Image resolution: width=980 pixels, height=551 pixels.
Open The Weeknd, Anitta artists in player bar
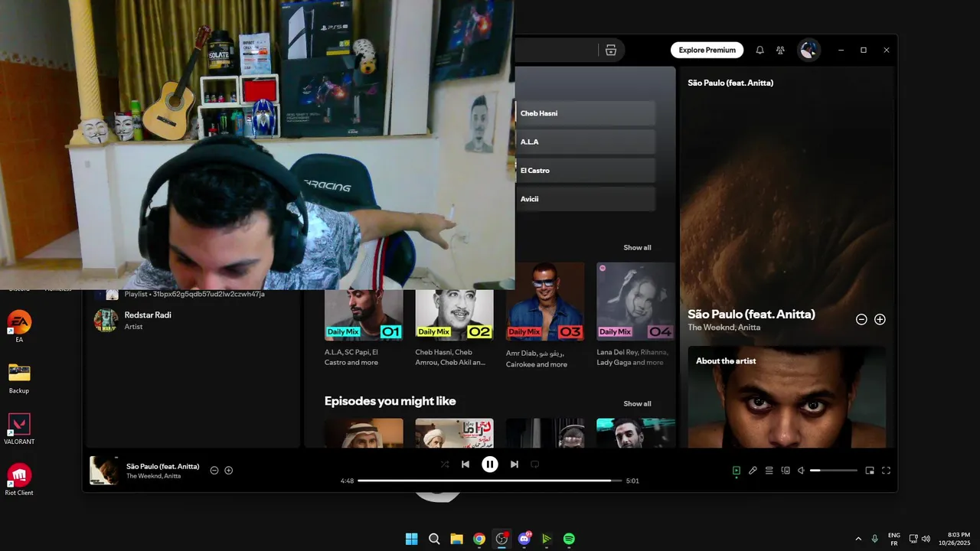[x=153, y=476]
